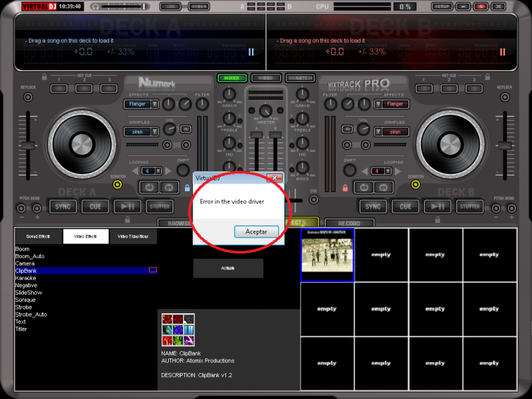Click Deck A jog wheel platter

click(82, 144)
